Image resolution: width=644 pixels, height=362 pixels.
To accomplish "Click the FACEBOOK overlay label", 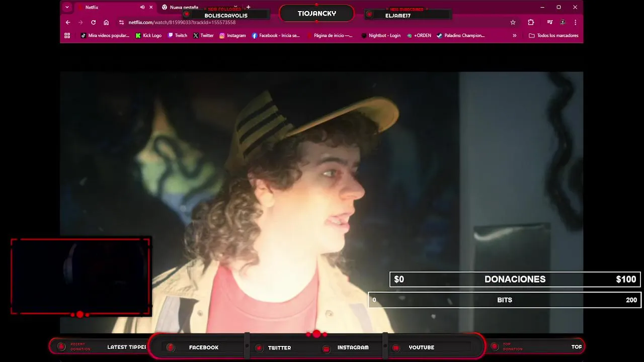I will pyautogui.click(x=204, y=347).
